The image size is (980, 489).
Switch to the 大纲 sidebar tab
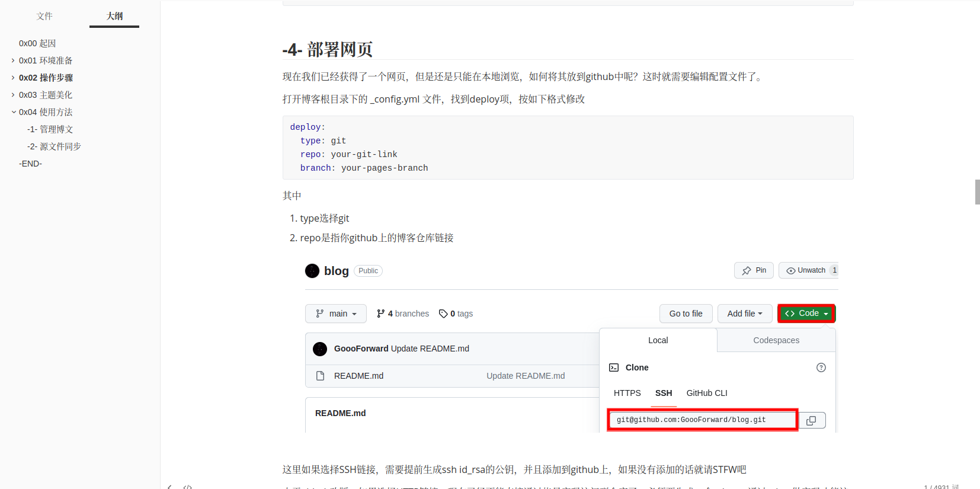114,16
